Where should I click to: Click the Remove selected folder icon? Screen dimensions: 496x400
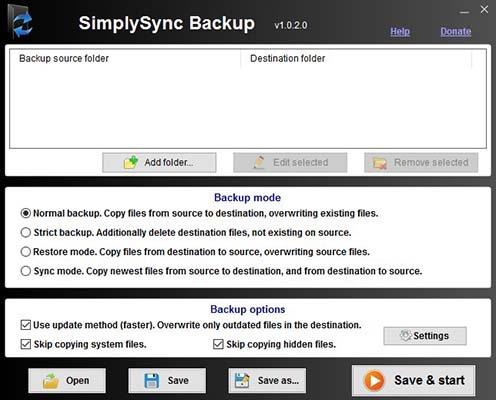click(x=380, y=163)
